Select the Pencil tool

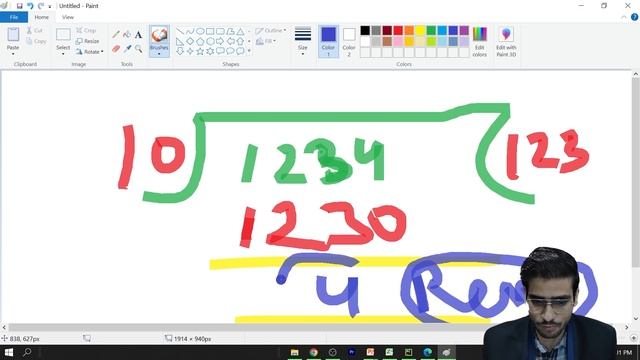coord(116,35)
